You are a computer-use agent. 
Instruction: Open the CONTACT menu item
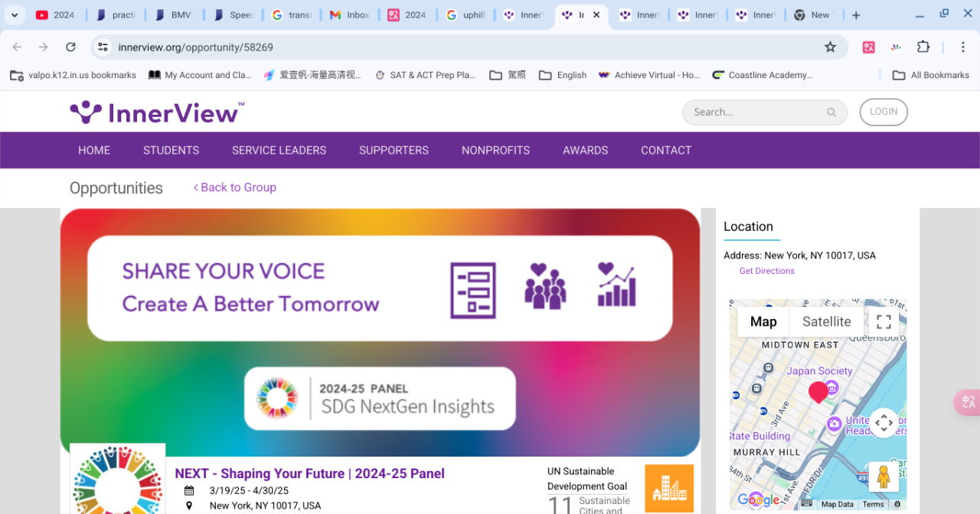(666, 151)
